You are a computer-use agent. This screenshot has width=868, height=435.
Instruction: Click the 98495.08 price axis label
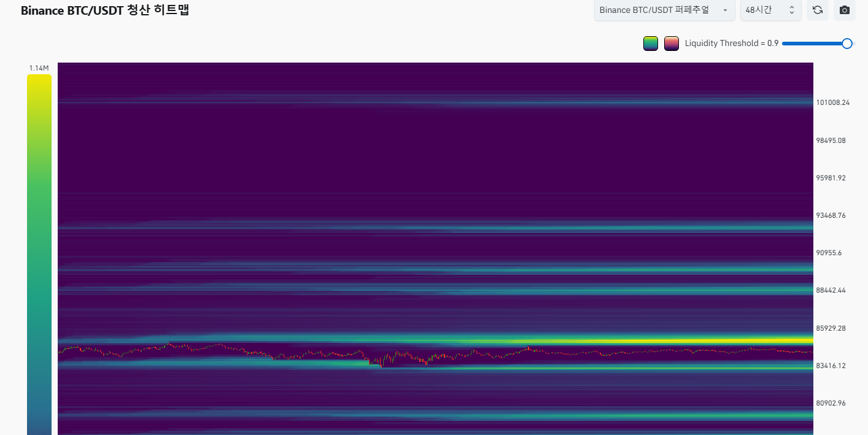(x=831, y=141)
